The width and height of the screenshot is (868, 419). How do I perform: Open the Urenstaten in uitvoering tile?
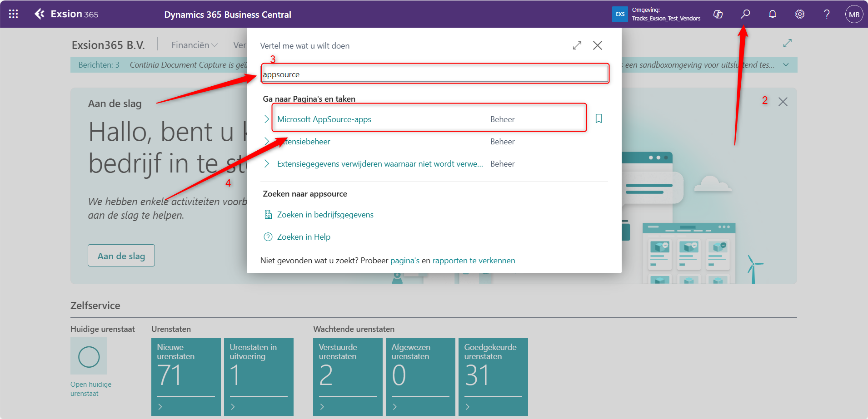pos(259,377)
